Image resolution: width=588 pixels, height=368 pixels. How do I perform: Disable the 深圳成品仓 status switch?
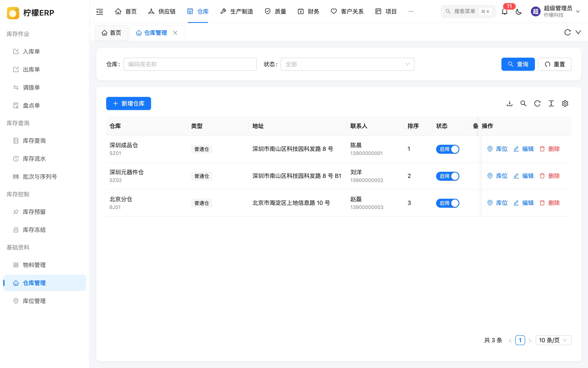[x=448, y=149]
